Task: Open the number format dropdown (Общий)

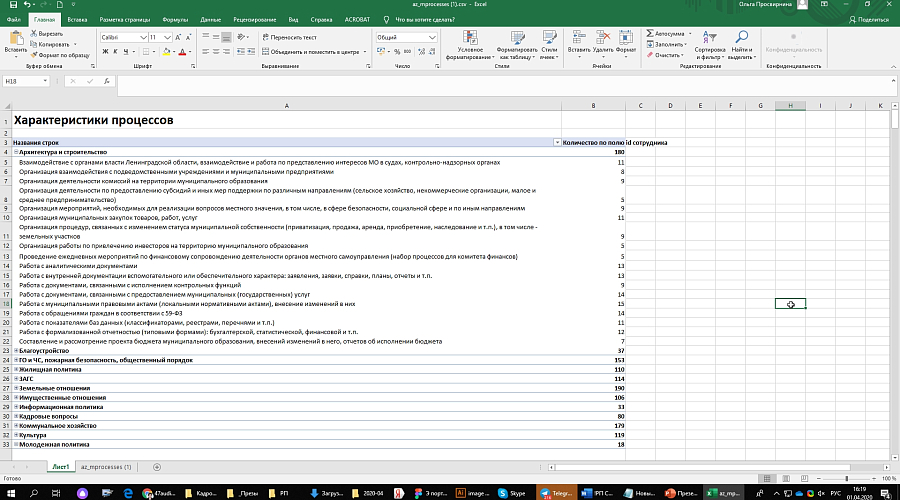Action: [432, 37]
